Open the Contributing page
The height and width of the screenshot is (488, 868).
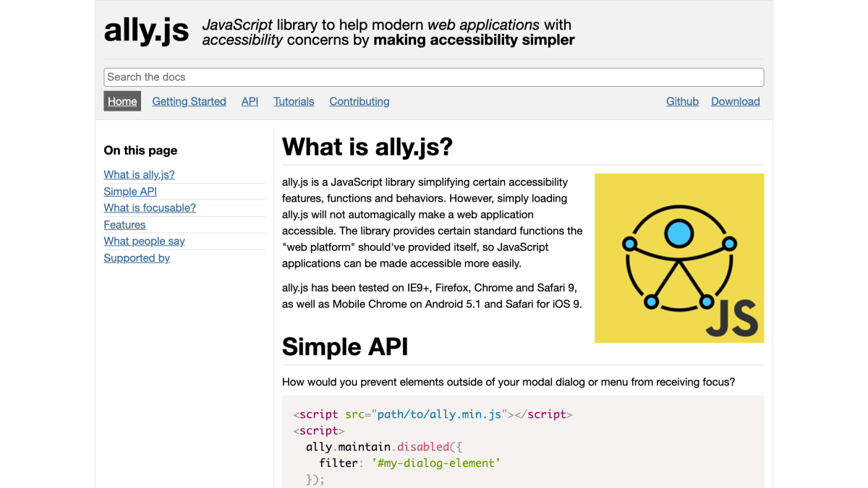tap(359, 101)
